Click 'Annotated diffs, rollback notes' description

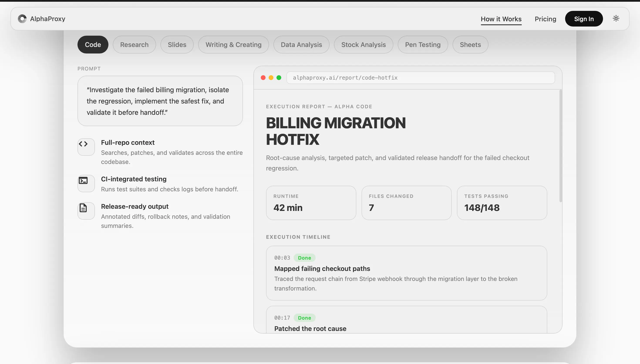tap(165, 221)
